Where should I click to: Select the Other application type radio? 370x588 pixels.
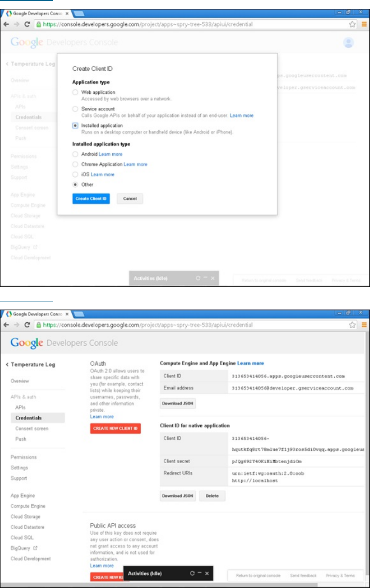pos(75,184)
